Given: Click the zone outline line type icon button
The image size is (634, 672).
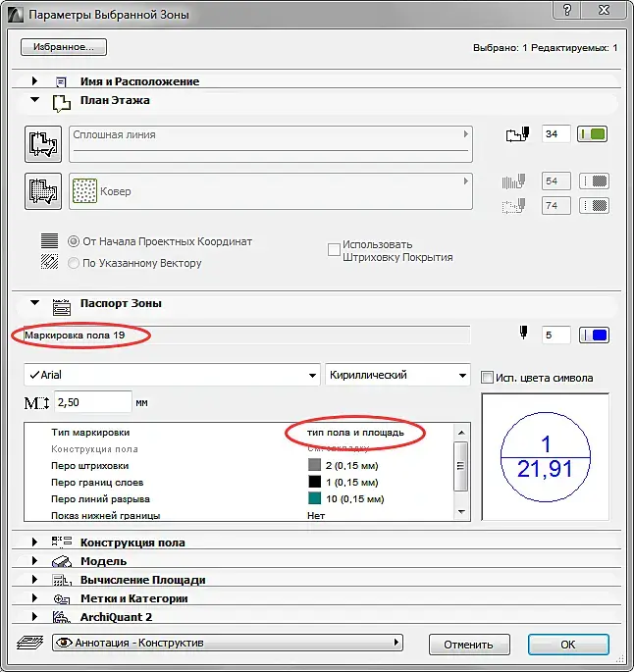Looking at the screenshot, I should (x=43, y=144).
